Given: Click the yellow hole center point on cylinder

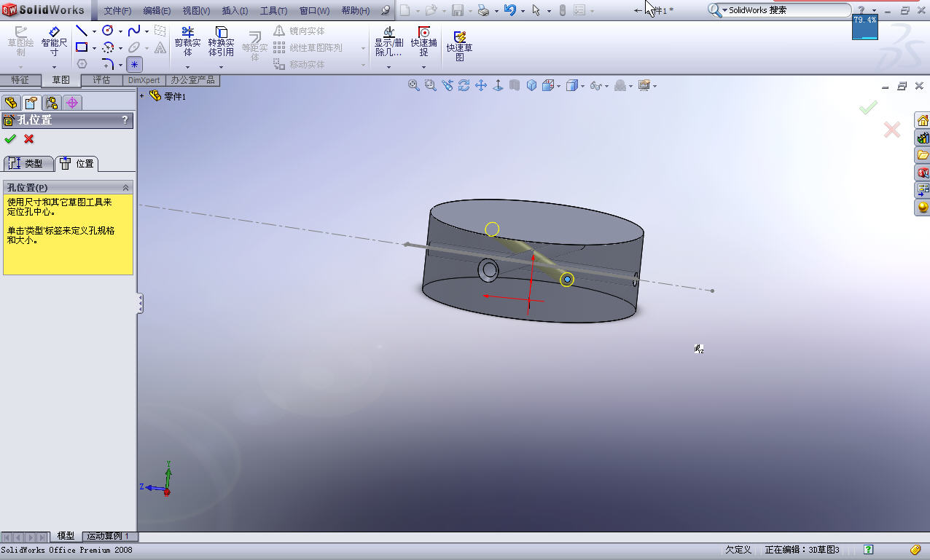Looking at the screenshot, I should tap(567, 280).
